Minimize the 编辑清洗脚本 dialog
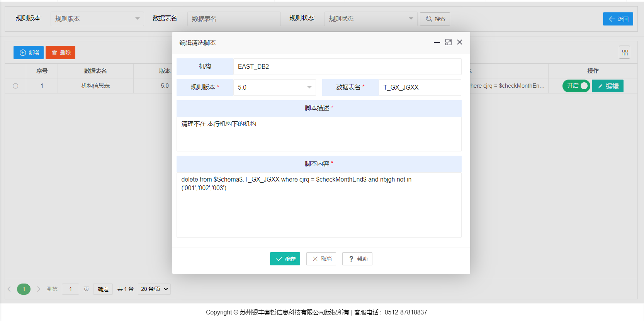This screenshot has width=644, height=321. [x=437, y=42]
